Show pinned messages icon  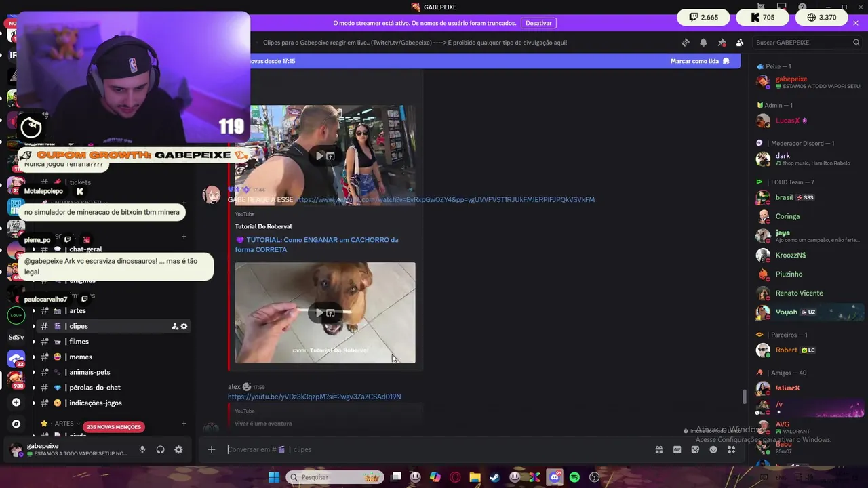(722, 42)
